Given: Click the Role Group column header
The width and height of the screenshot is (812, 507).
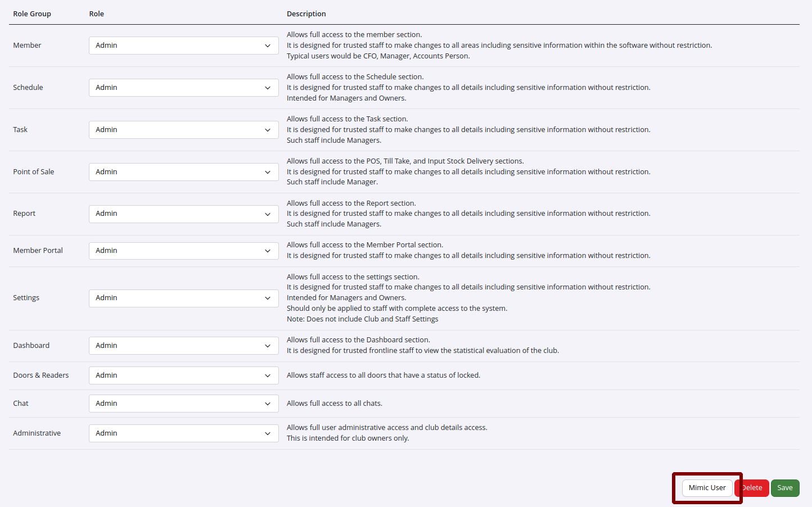Looking at the screenshot, I should [x=32, y=14].
